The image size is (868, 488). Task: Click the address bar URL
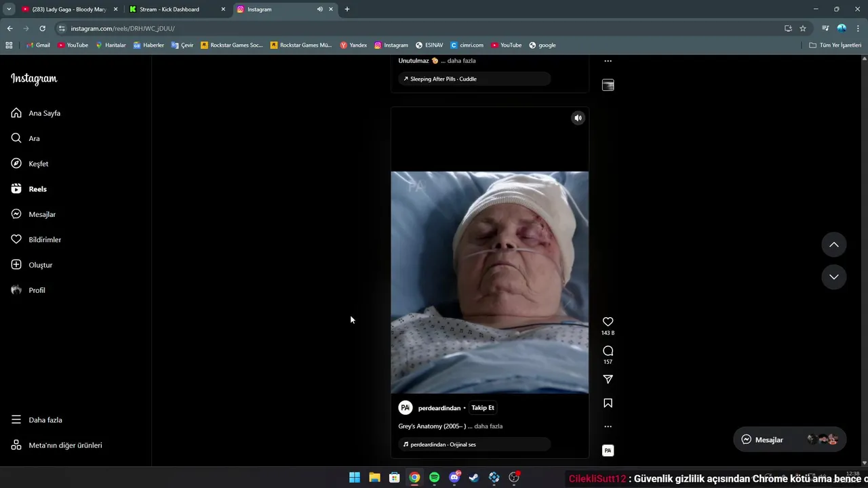click(123, 28)
